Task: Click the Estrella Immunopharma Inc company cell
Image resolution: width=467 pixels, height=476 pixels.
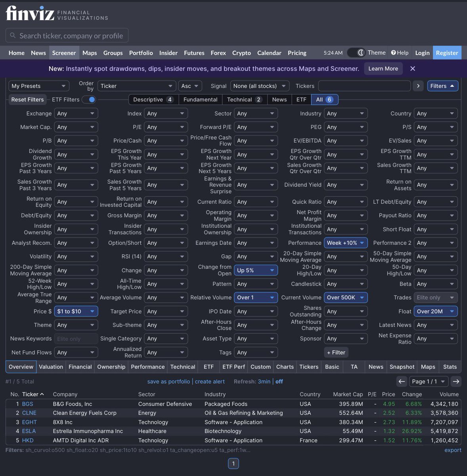Action: (x=88, y=431)
